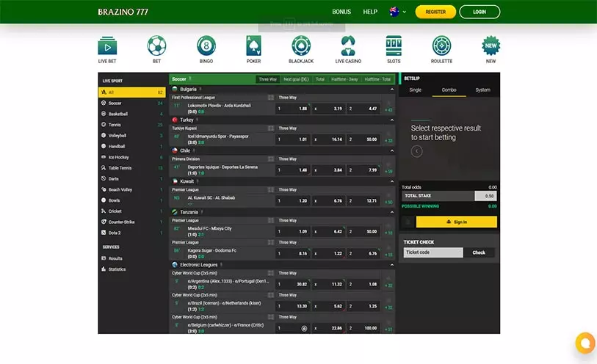Bet on Lokomotiv Plovdiv at 1.88

(x=293, y=109)
